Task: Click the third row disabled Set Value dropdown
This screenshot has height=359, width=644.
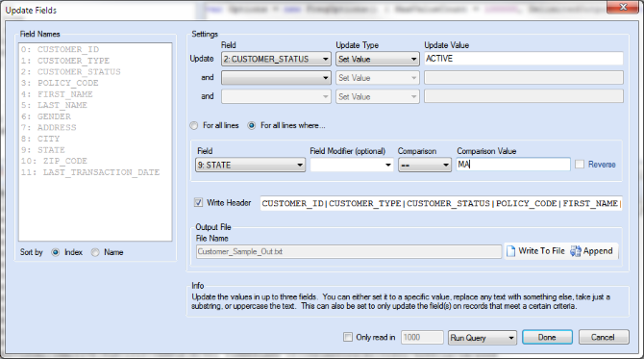Action: click(378, 96)
